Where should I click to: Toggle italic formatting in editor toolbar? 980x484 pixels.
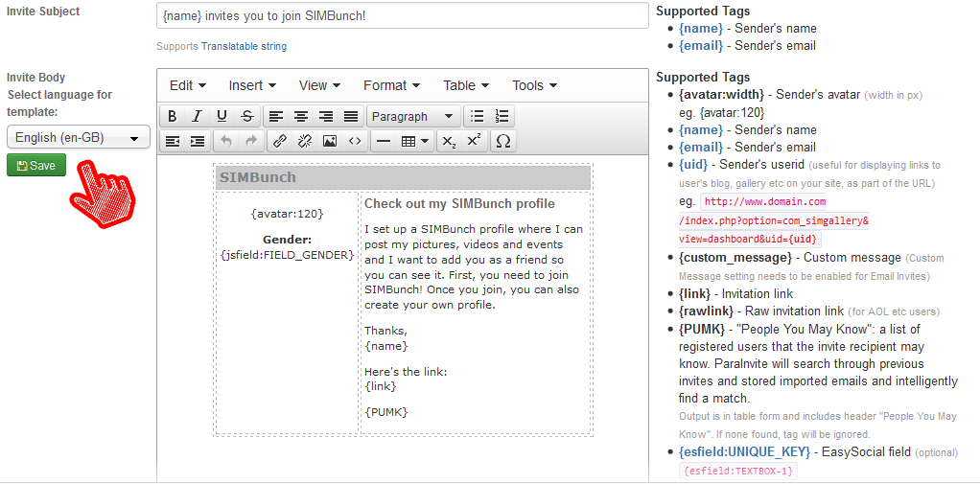coord(198,116)
